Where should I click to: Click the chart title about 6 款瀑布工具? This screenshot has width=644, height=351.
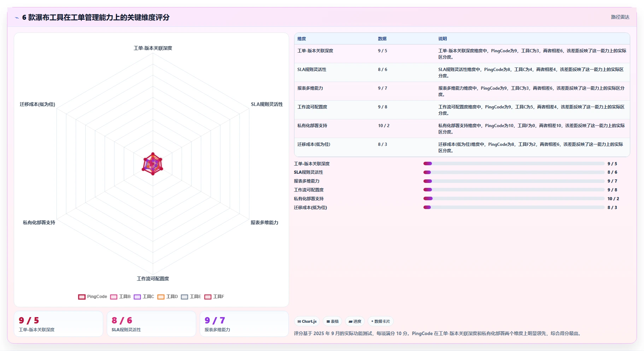pos(96,17)
